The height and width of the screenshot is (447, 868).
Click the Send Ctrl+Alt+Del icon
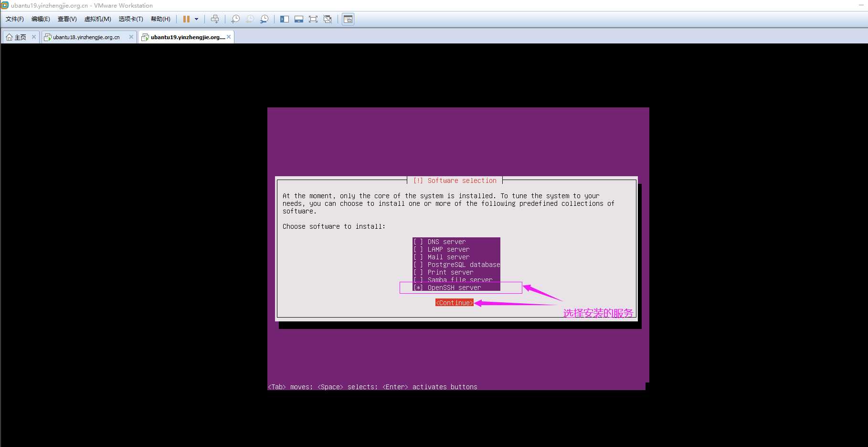(215, 19)
